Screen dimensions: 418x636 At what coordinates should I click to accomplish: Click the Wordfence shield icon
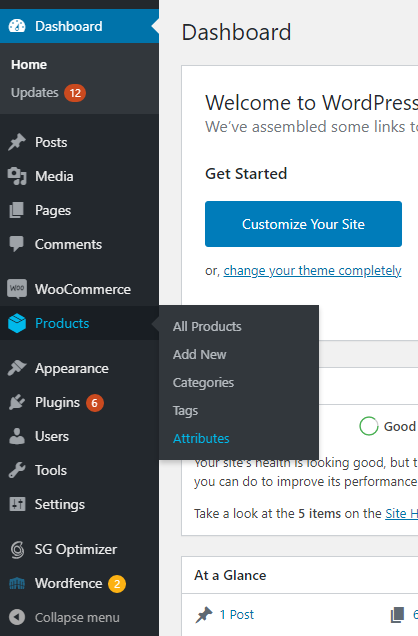(x=17, y=583)
